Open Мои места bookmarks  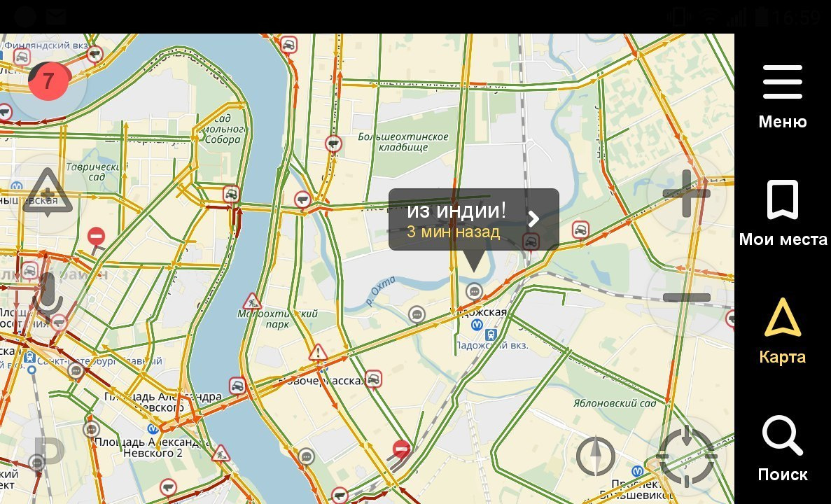pyautogui.click(x=782, y=213)
